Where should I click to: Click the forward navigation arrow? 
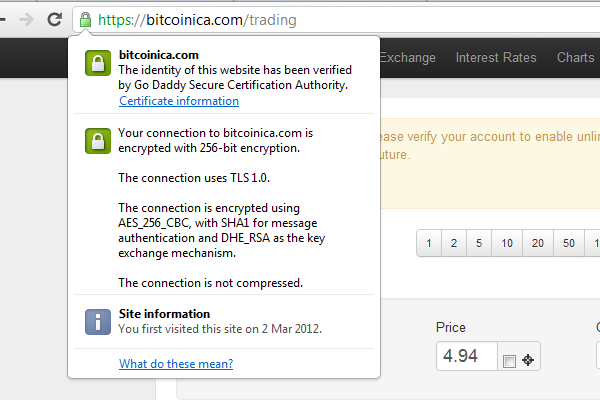(x=26, y=20)
